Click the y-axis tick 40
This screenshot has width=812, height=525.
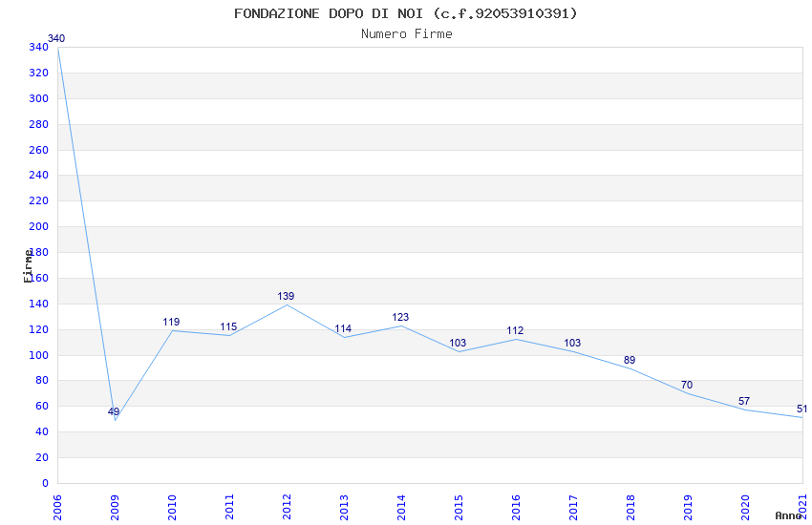coord(42,431)
